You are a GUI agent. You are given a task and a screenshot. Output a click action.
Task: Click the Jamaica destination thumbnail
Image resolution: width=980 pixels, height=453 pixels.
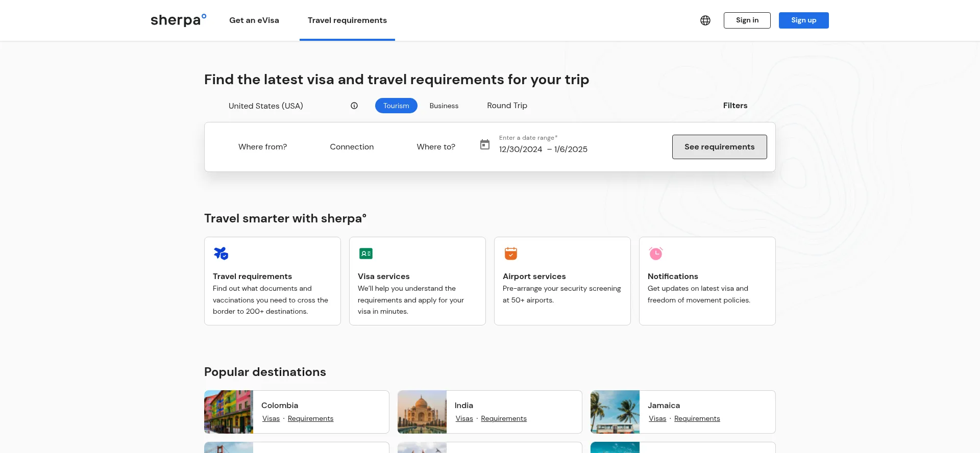coord(615,412)
